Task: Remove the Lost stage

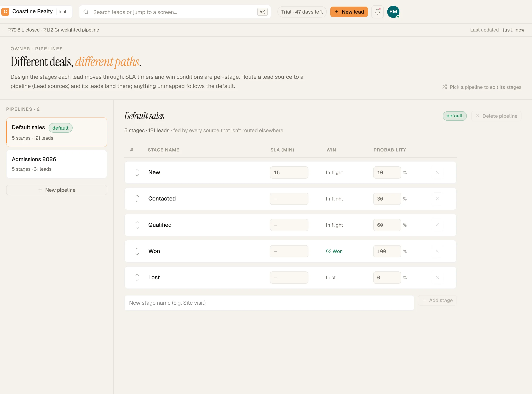Action: pos(437,277)
